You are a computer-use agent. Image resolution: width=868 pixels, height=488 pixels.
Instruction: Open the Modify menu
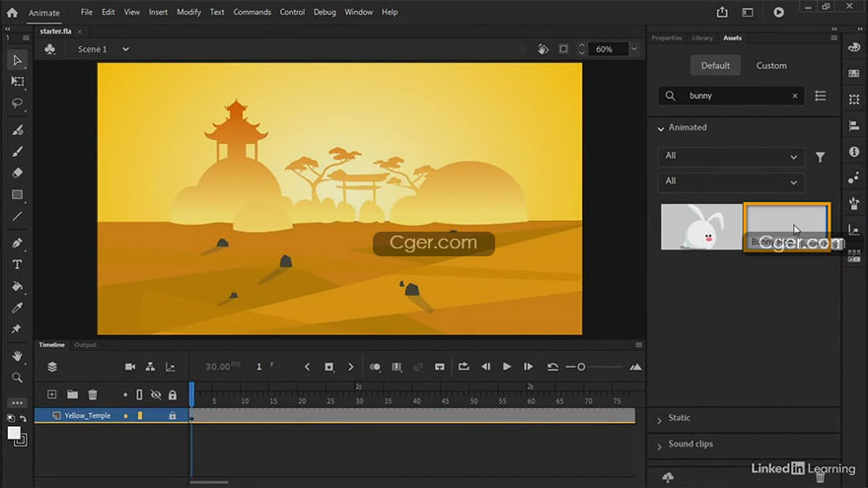coord(188,12)
